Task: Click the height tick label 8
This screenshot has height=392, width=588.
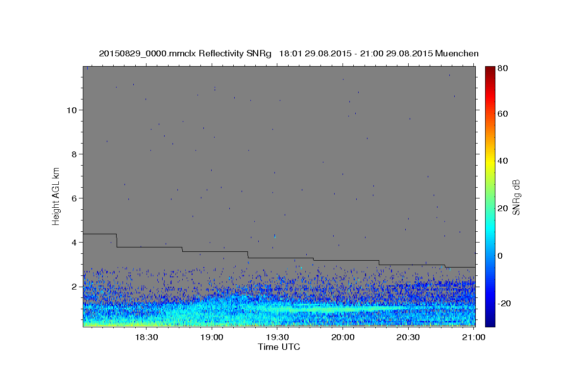Action: click(x=74, y=154)
